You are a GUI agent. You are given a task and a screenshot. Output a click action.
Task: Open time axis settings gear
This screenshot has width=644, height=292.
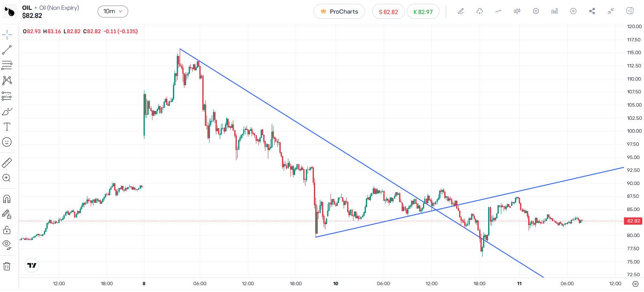point(635,284)
